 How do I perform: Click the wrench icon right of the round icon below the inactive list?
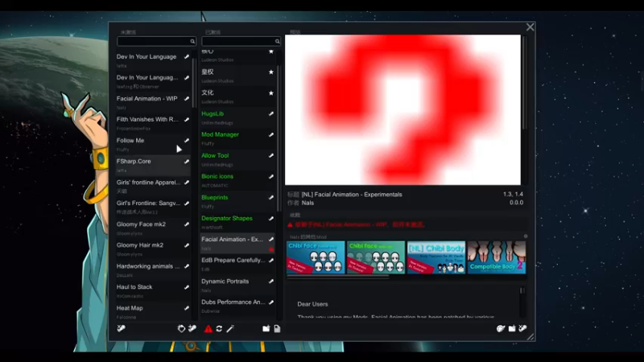[x=192, y=328]
